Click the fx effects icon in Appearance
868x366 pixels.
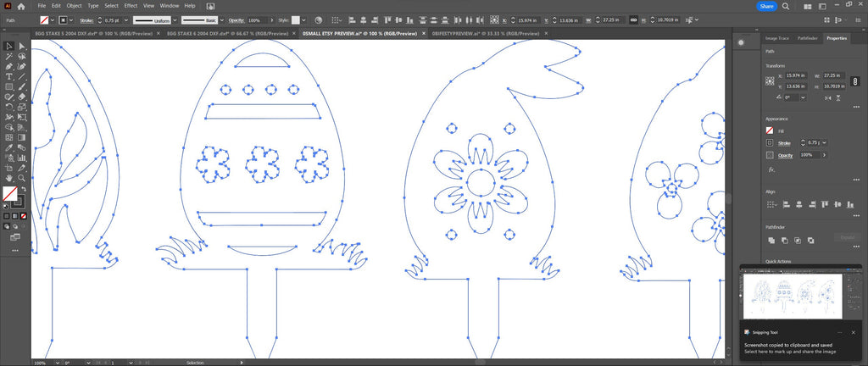pos(771,169)
